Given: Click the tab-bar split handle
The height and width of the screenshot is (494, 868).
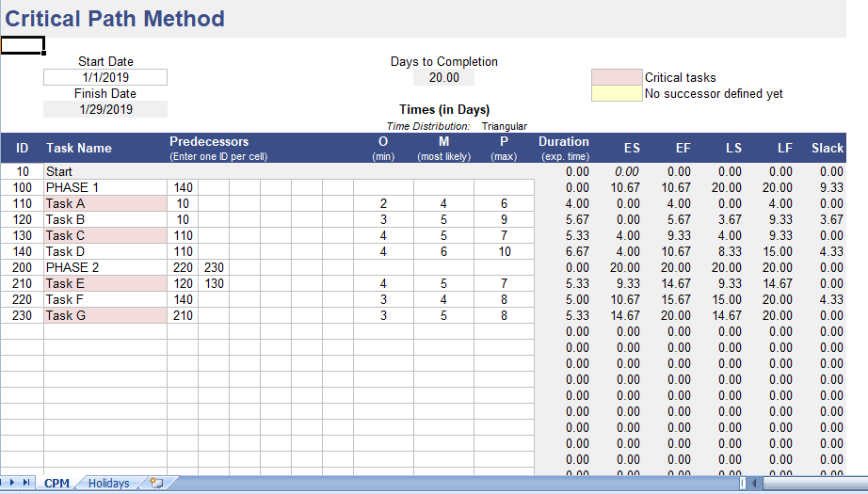Looking at the screenshot, I should coord(743,483).
